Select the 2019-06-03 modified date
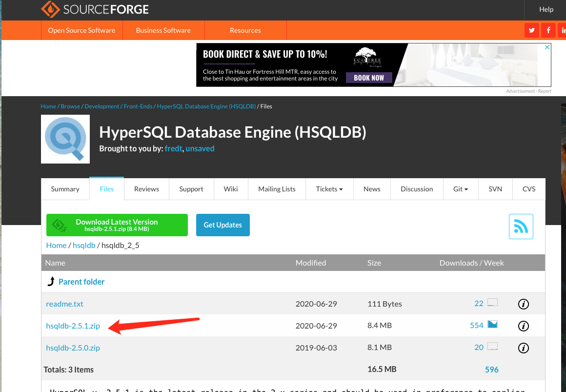Image resolution: width=566 pixels, height=392 pixels. coord(316,348)
